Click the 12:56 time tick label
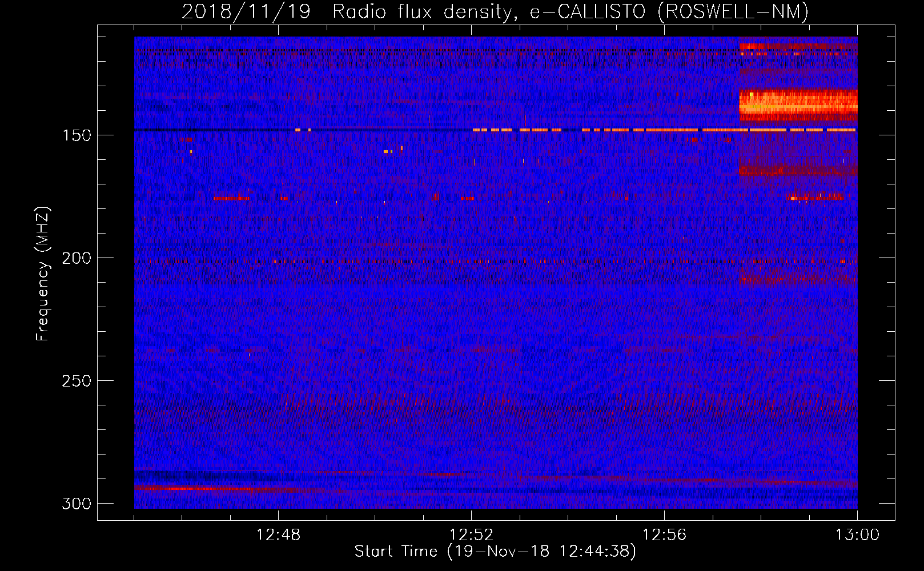The image size is (924, 571). pyautogui.click(x=664, y=535)
